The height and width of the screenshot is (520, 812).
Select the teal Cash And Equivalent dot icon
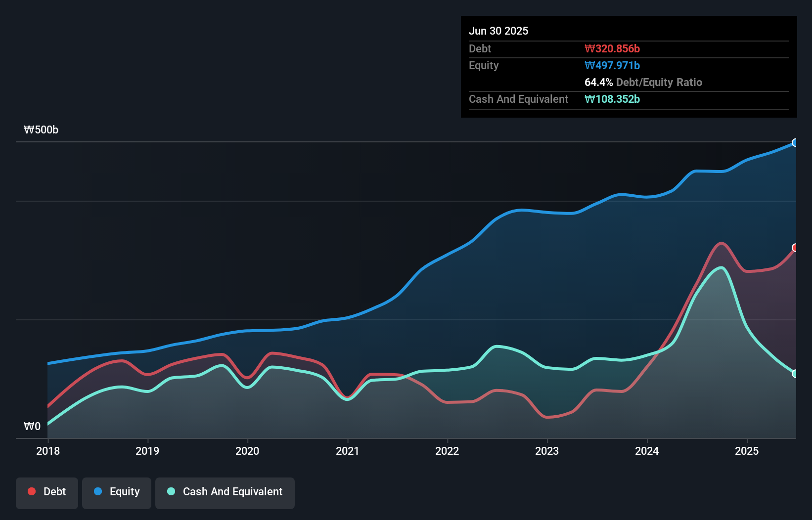pyautogui.click(x=171, y=491)
